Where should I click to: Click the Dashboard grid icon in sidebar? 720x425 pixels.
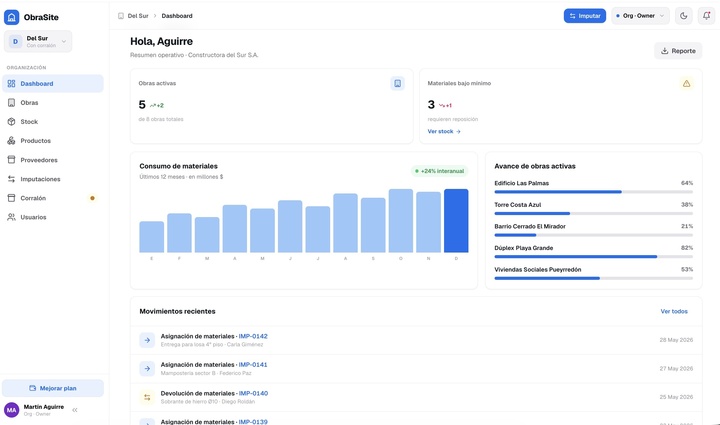click(x=11, y=84)
